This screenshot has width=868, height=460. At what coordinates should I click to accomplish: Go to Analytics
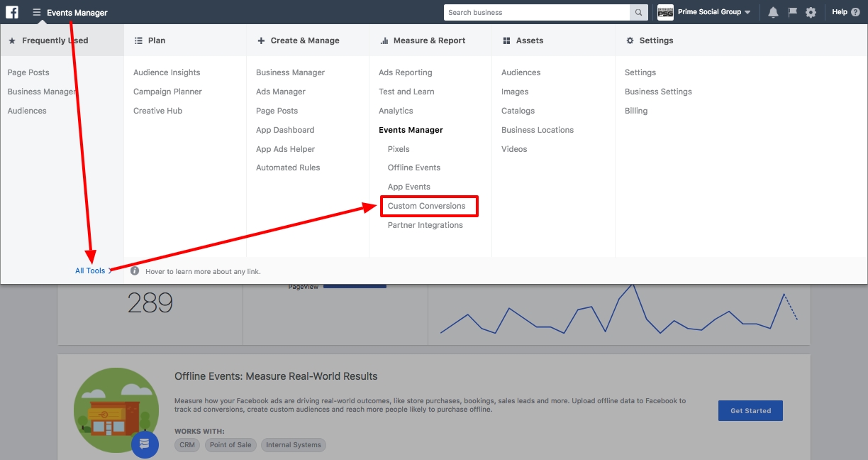(x=396, y=111)
